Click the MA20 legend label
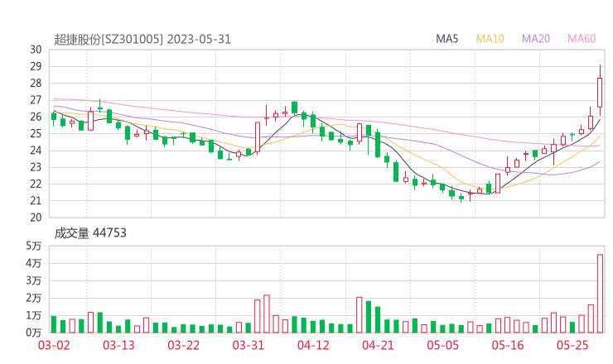 536,39
